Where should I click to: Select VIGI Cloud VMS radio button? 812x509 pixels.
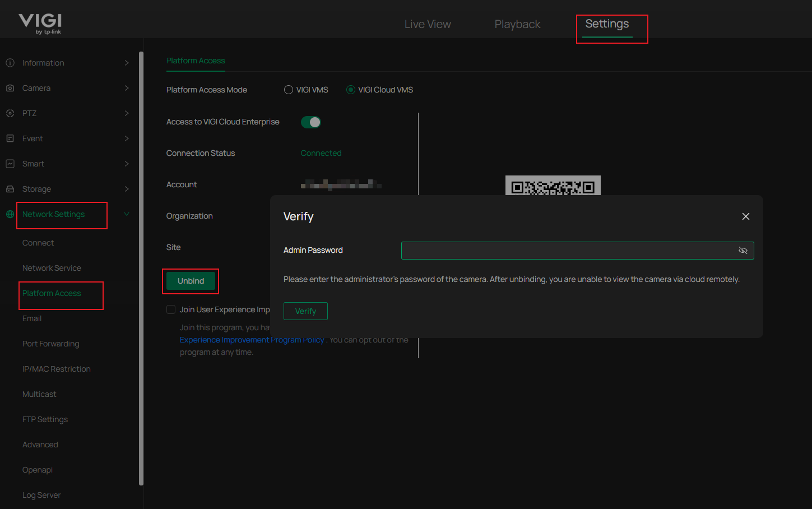351,90
